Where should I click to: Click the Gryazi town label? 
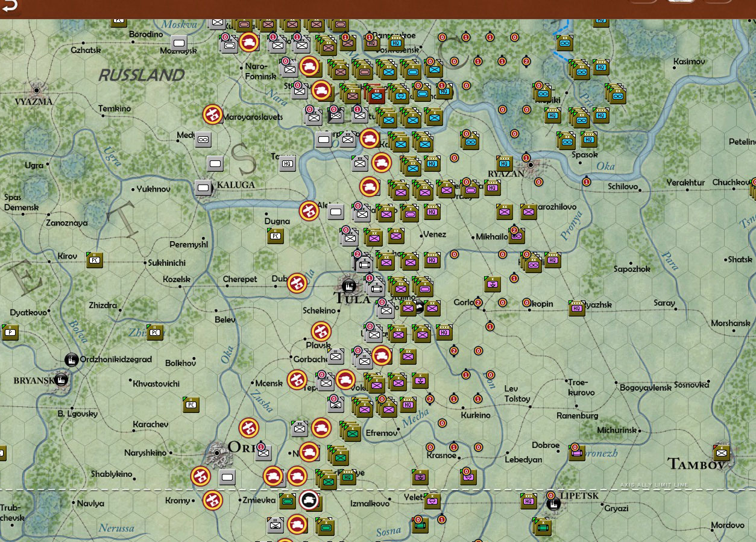pos(616,508)
